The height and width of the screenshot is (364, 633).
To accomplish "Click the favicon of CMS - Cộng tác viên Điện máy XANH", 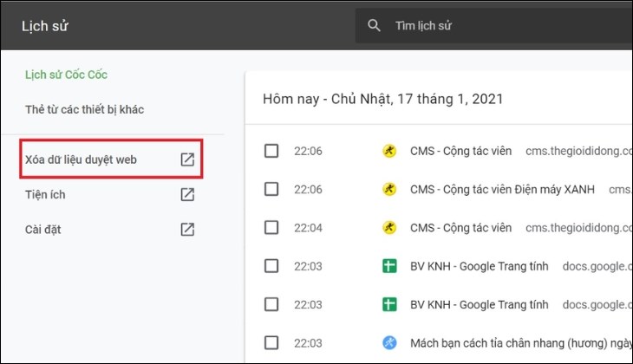I will (x=389, y=189).
